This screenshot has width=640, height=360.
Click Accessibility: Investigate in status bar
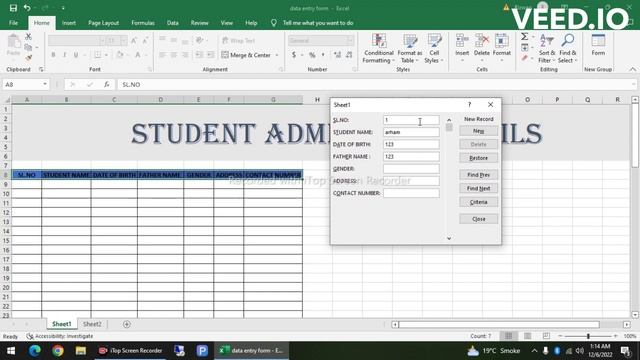[60, 336]
